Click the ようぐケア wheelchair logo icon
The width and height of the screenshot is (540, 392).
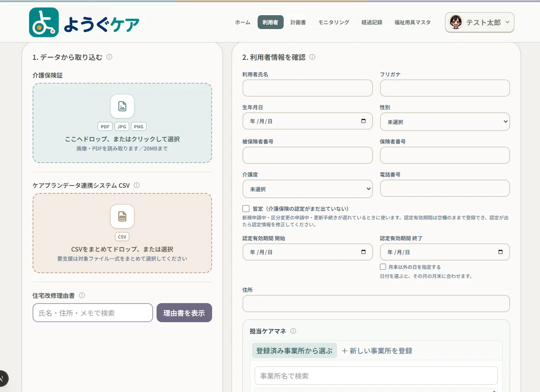coord(44,22)
